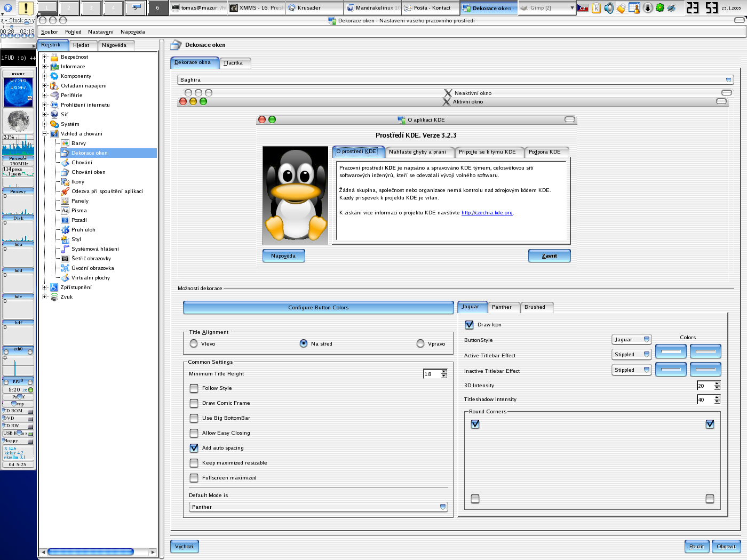The image size is (747, 560).
Task: Click the volume speaker tray icon
Action: point(609,8)
